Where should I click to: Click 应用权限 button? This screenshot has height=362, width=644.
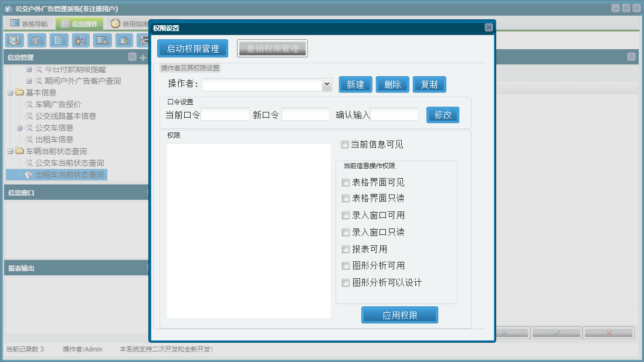(x=399, y=315)
